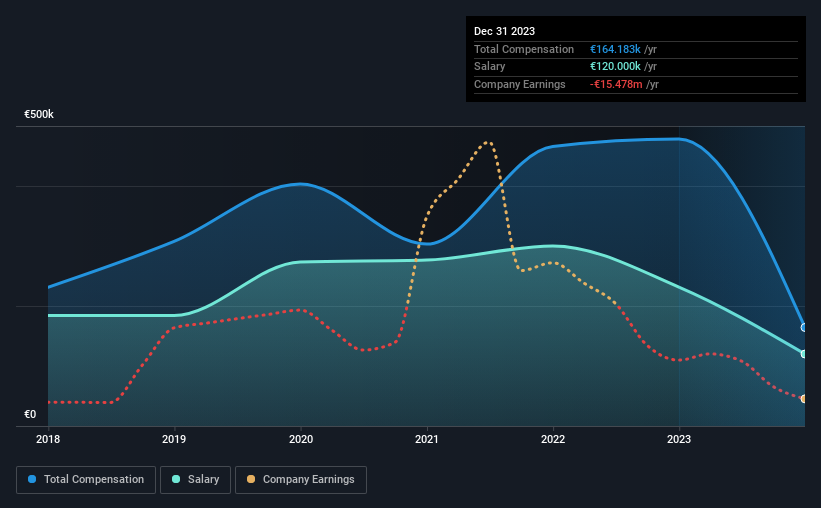Click the 2022 x-axis label
Screen dimensions: 821x508
pyautogui.click(x=553, y=439)
